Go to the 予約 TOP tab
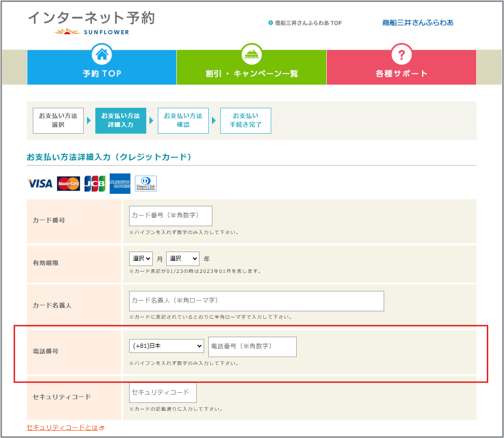 click(102, 74)
